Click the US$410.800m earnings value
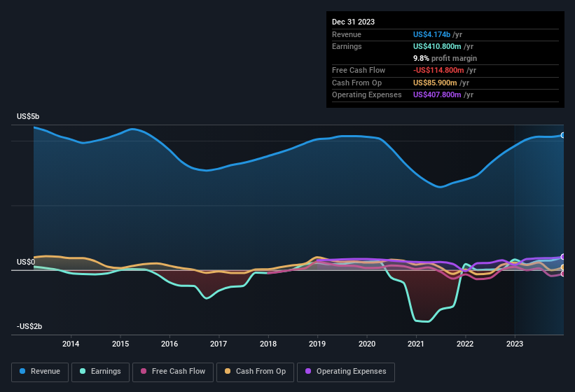The width and height of the screenshot is (575, 392). coord(437,46)
